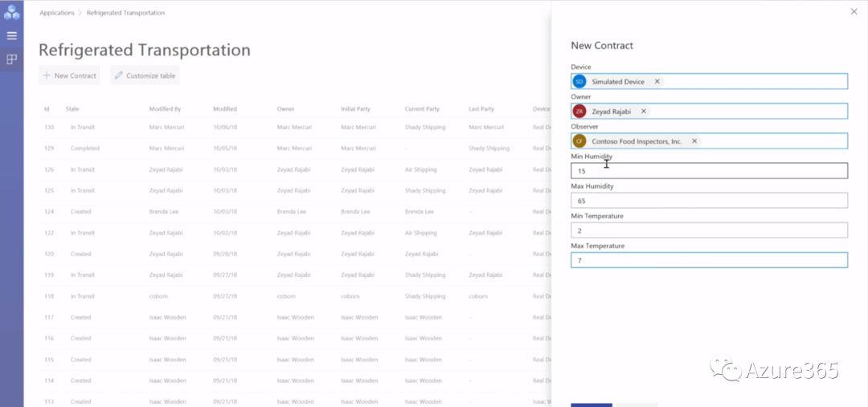The image size is (868, 407).
Task: Open the hamburger navigation menu
Action: pos(11,35)
